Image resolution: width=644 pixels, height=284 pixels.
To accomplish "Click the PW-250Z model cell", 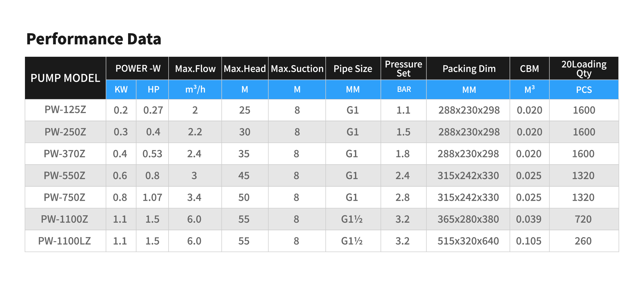I will click(x=65, y=132).
